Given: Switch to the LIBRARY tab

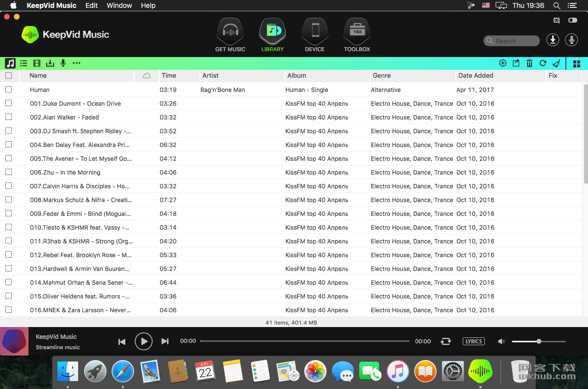Looking at the screenshot, I should coord(273,35).
